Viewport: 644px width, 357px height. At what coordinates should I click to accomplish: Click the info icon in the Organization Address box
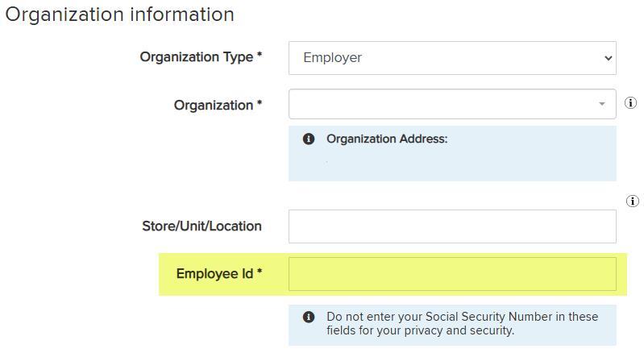point(309,139)
